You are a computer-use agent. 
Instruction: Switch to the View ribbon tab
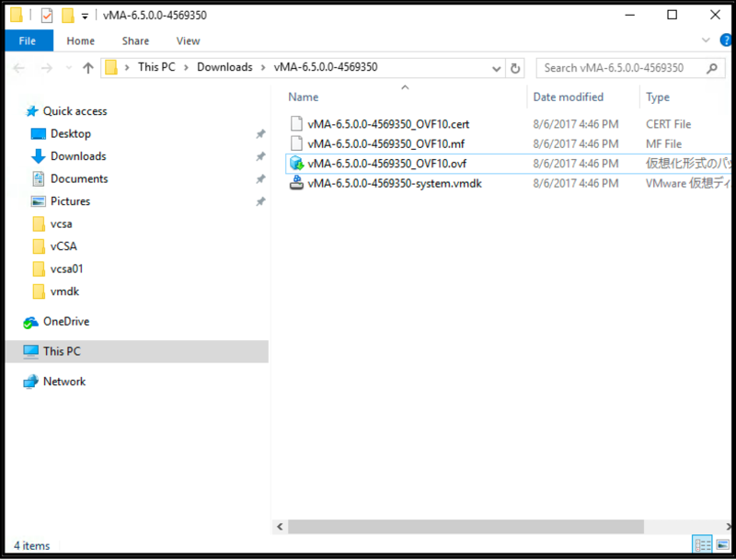point(188,40)
